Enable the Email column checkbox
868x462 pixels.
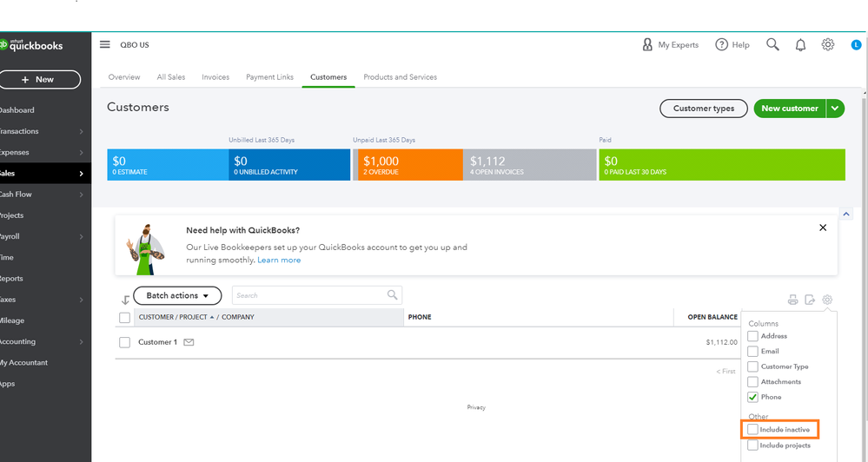[752, 352]
